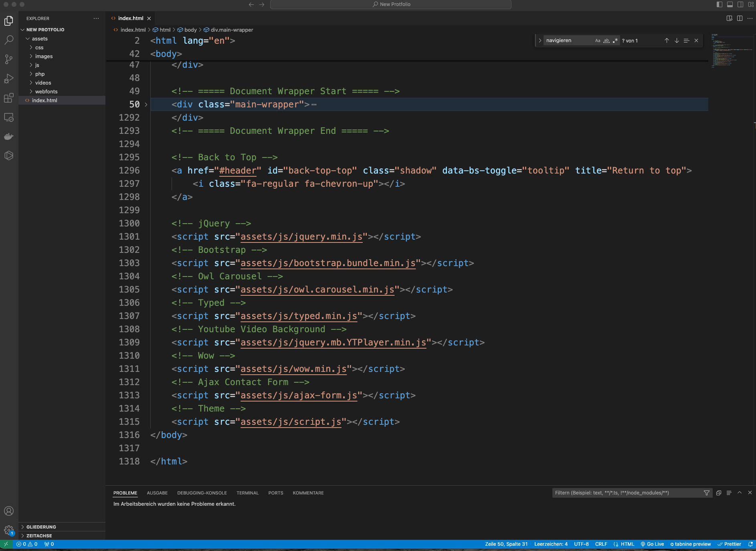
Task: Open filter options funnel in Problems panel
Action: (707, 493)
